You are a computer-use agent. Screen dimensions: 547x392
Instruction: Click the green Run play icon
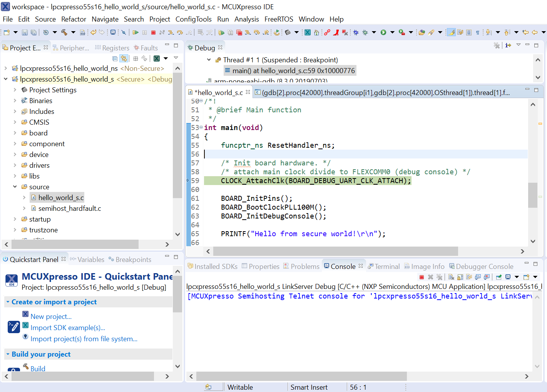click(x=383, y=33)
